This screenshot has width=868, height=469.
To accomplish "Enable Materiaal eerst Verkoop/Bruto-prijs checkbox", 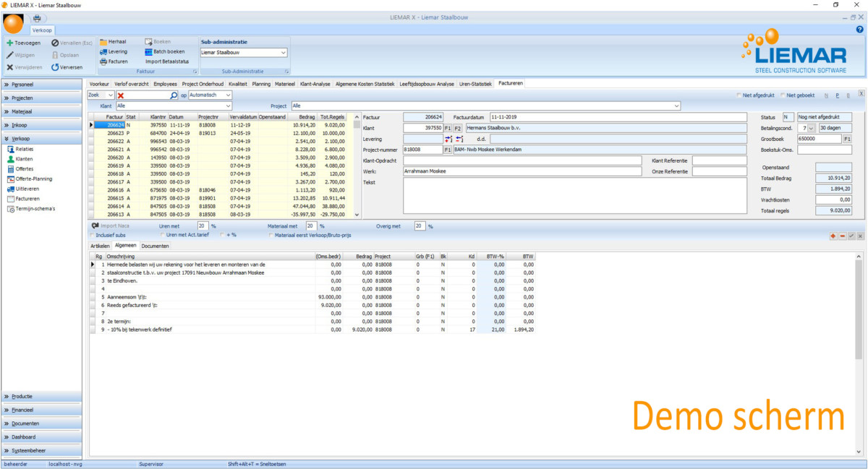I will pyautogui.click(x=271, y=235).
